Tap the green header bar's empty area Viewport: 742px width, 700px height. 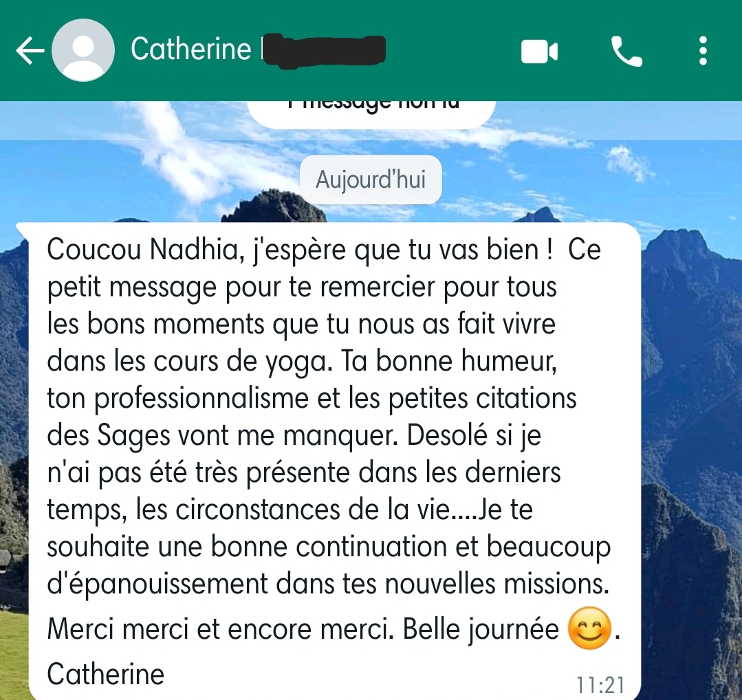coord(452,51)
